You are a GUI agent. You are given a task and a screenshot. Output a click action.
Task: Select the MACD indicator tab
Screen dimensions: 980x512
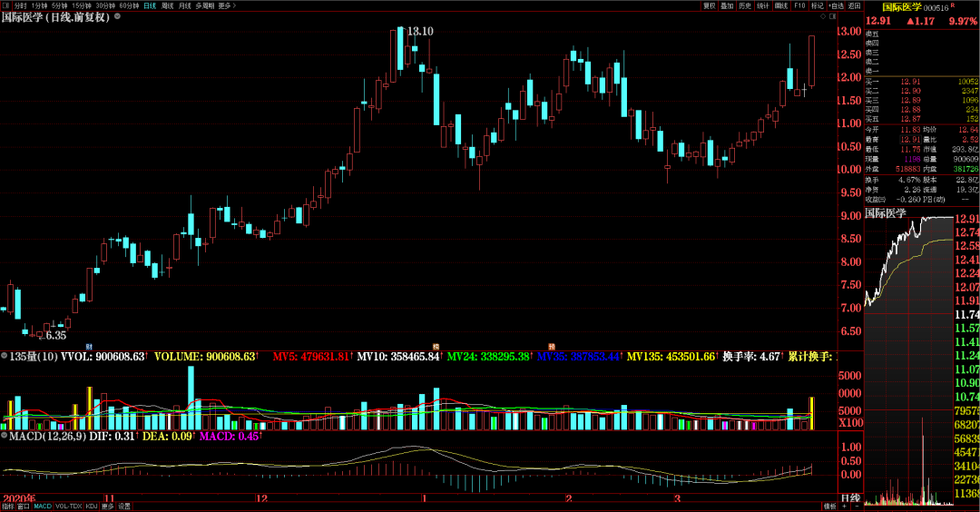point(43,507)
